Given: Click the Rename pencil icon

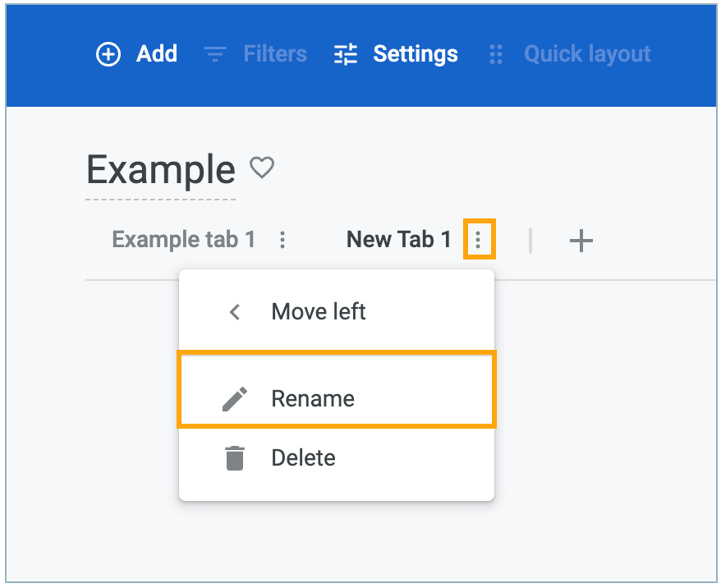Looking at the screenshot, I should click(x=236, y=399).
